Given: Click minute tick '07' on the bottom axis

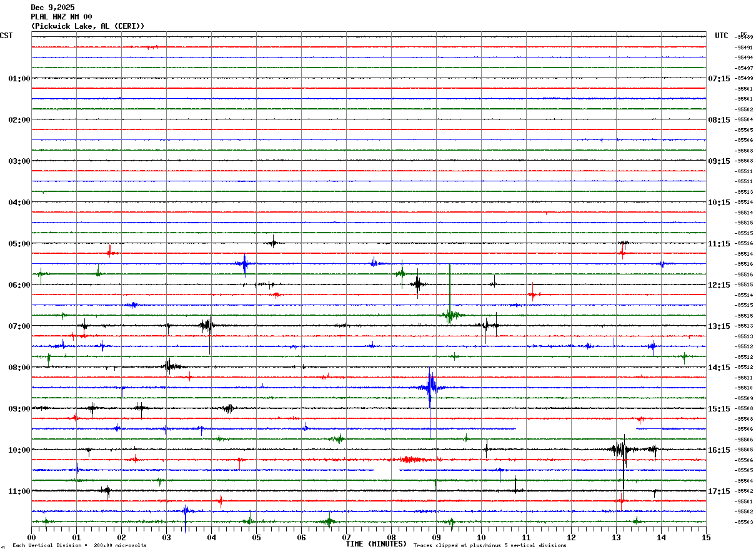Looking at the screenshot, I should (x=346, y=537).
